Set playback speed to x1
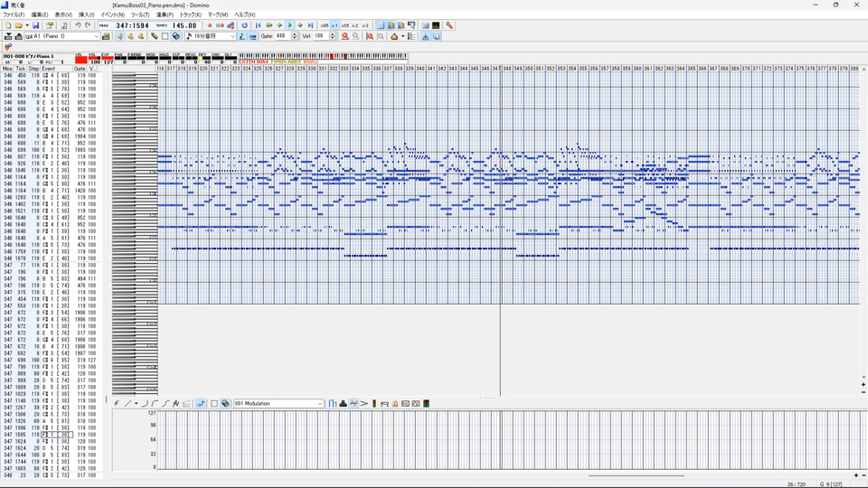This screenshot has height=488, width=868. click(x=335, y=25)
